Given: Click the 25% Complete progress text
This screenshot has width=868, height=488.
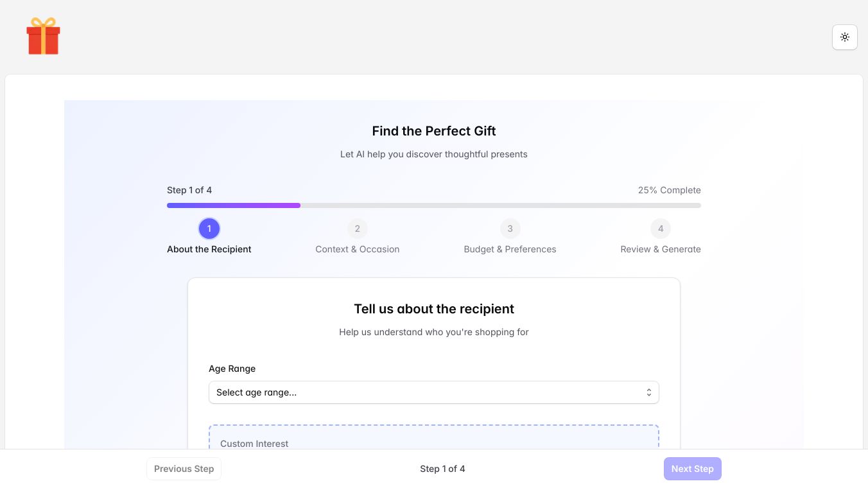Looking at the screenshot, I should [669, 190].
